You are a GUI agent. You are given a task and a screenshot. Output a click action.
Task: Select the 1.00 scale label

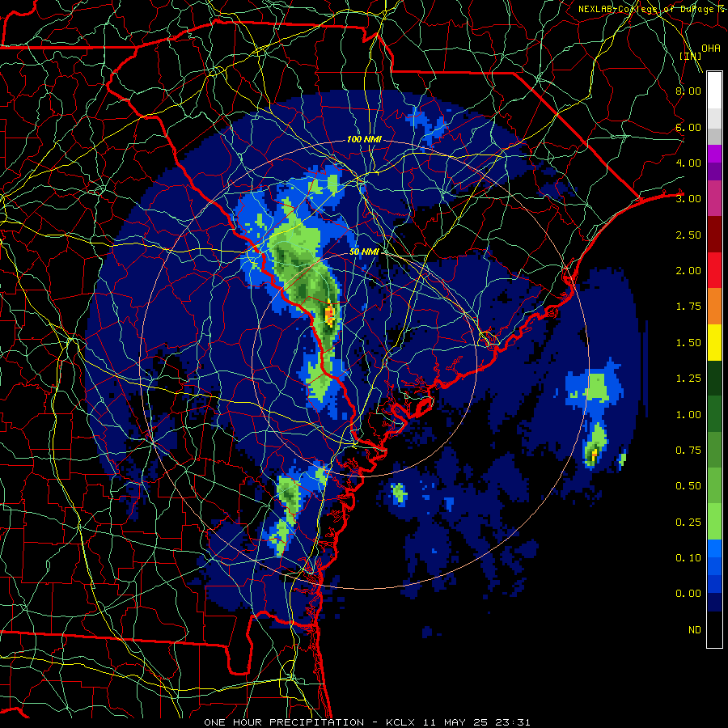click(688, 415)
